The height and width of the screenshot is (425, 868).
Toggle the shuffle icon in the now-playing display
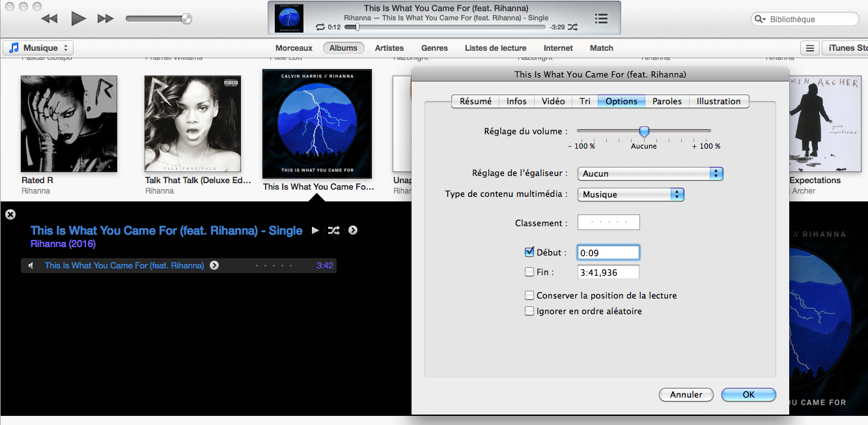coord(572,27)
